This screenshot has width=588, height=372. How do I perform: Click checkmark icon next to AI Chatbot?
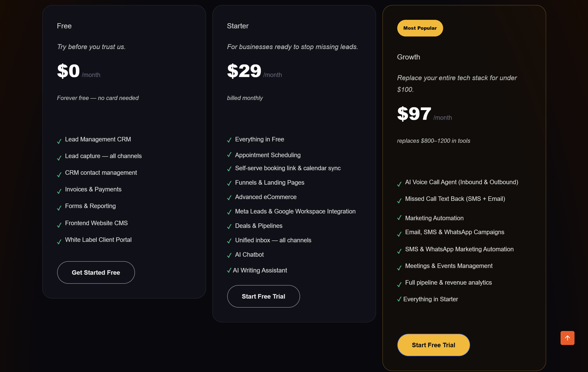[229, 255]
